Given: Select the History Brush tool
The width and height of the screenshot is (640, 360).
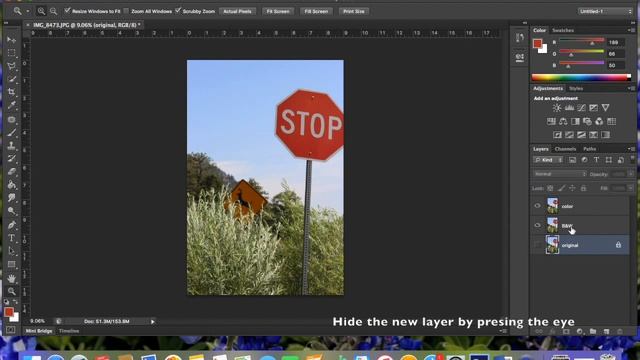Looking at the screenshot, I should pyautogui.click(x=11, y=158).
